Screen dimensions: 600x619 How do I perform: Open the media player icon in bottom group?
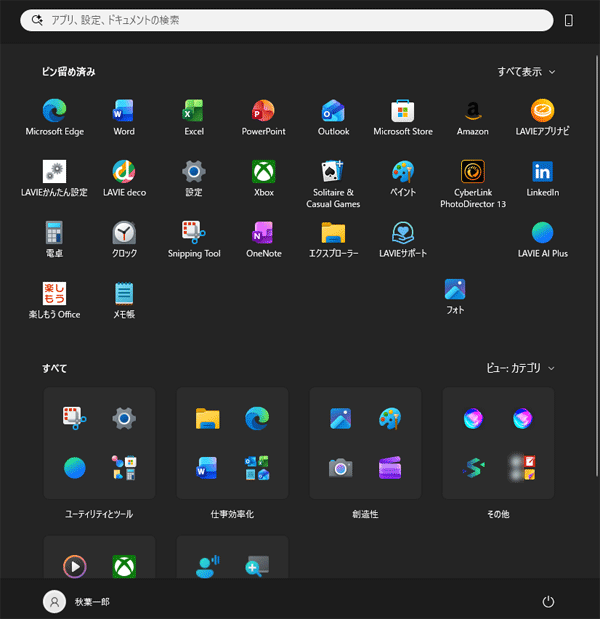coord(74,566)
